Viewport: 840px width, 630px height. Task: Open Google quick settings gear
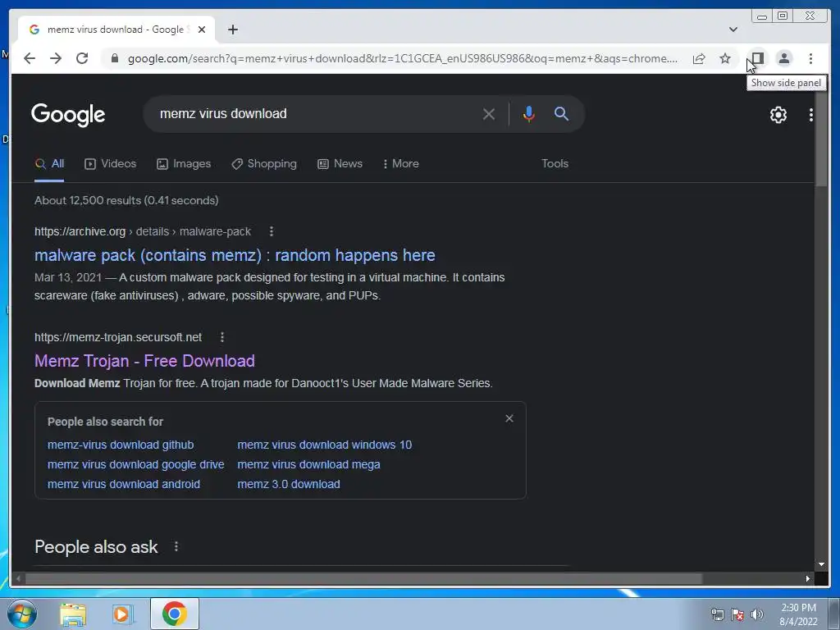pos(778,114)
